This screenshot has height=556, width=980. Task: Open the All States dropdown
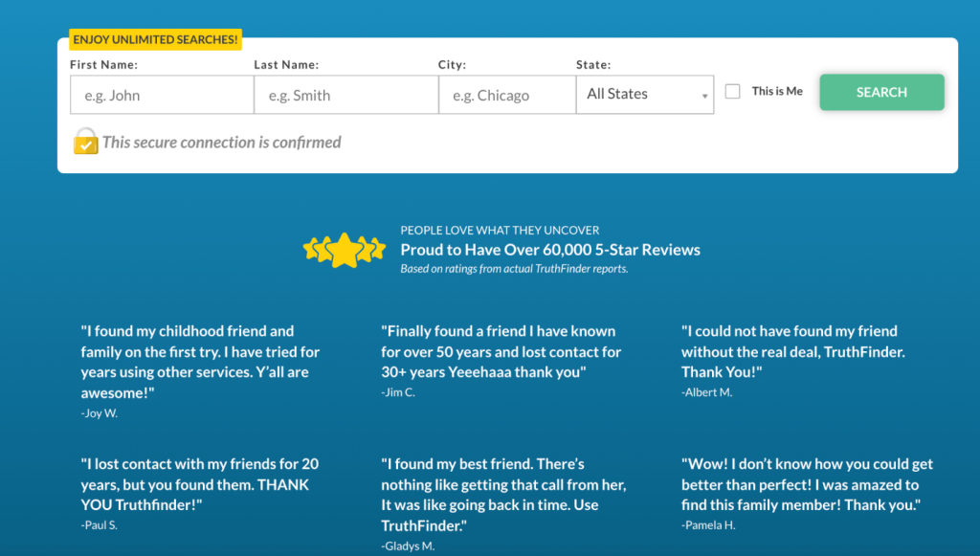pos(645,95)
